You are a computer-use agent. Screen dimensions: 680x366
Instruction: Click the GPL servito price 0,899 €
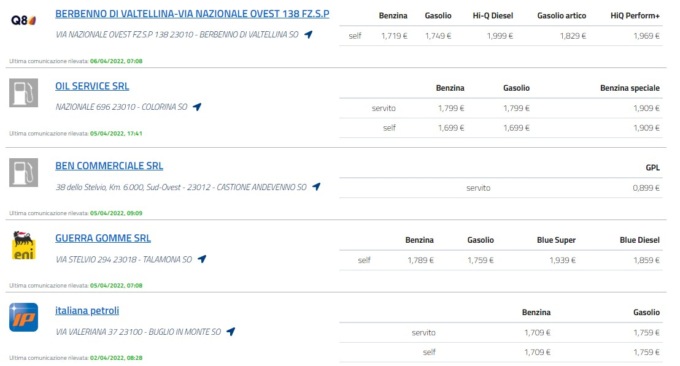(646, 188)
